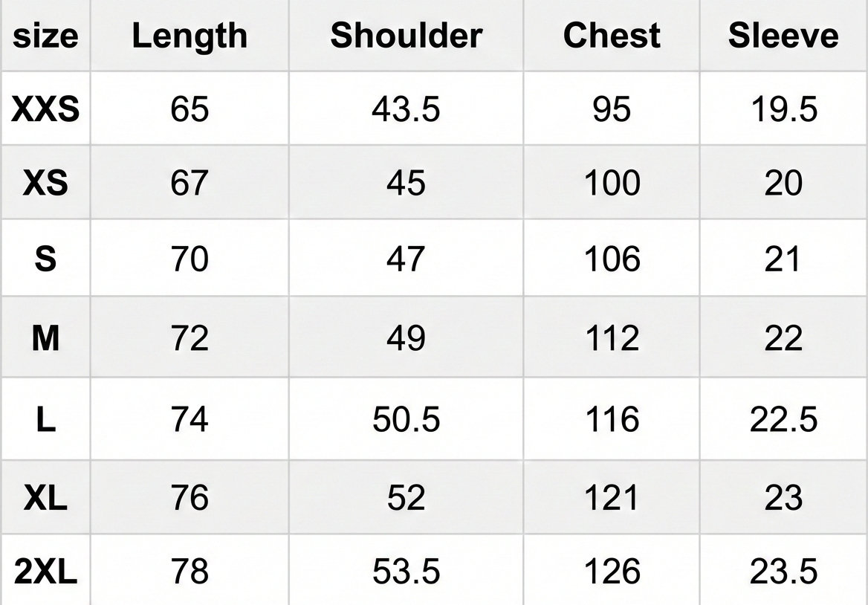
Task: Select the Chest column header
Action: pyautogui.click(x=612, y=36)
